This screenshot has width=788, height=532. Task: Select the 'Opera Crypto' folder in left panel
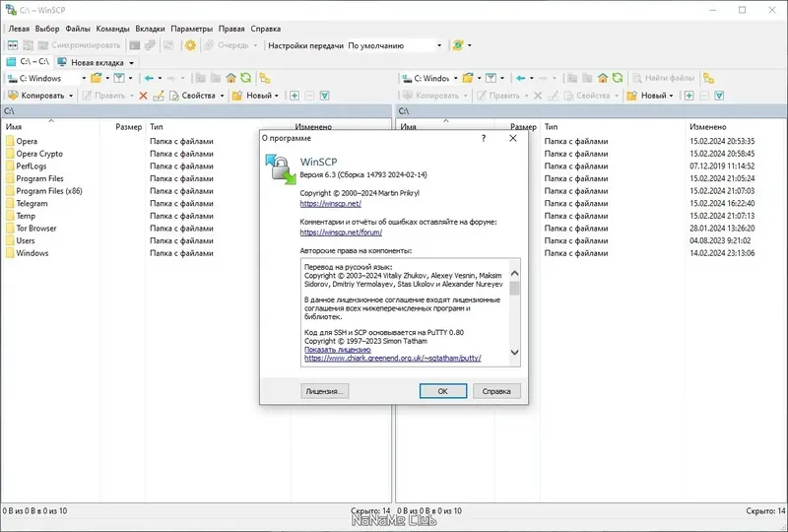pos(39,154)
